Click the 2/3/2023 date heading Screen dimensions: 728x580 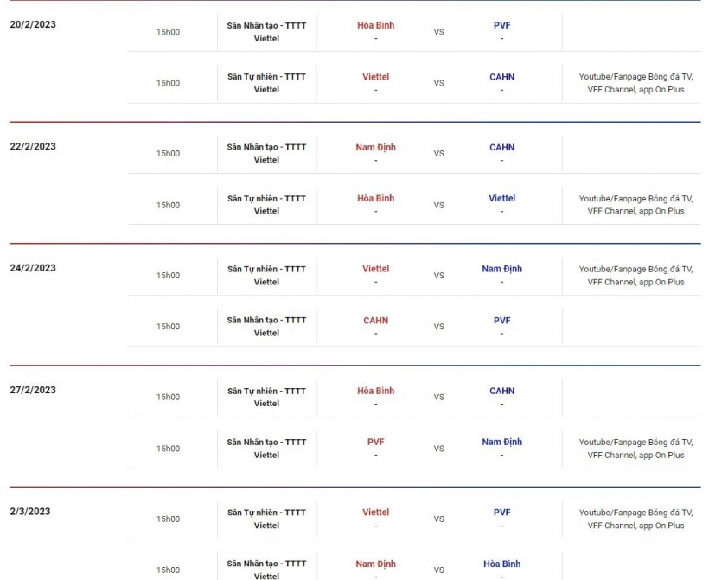[30, 511]
